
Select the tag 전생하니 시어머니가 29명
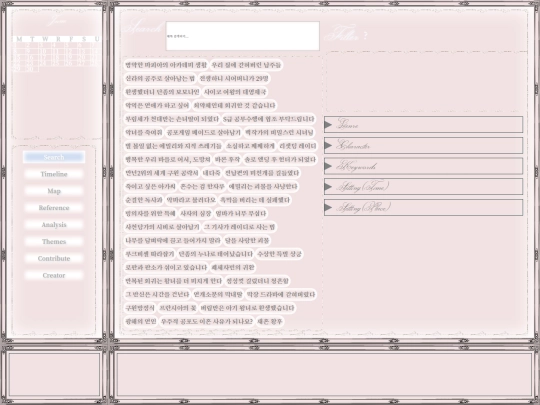click(x=234, y=79)
